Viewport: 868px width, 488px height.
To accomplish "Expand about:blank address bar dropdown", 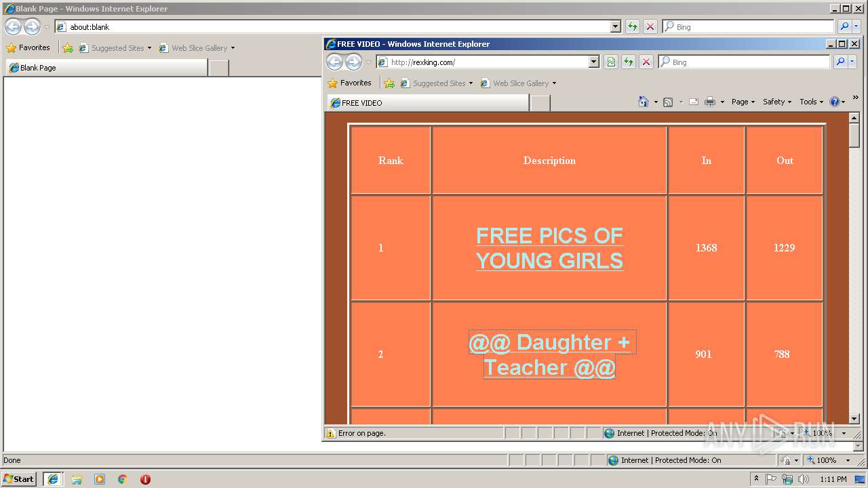I will tap(616, 26).
